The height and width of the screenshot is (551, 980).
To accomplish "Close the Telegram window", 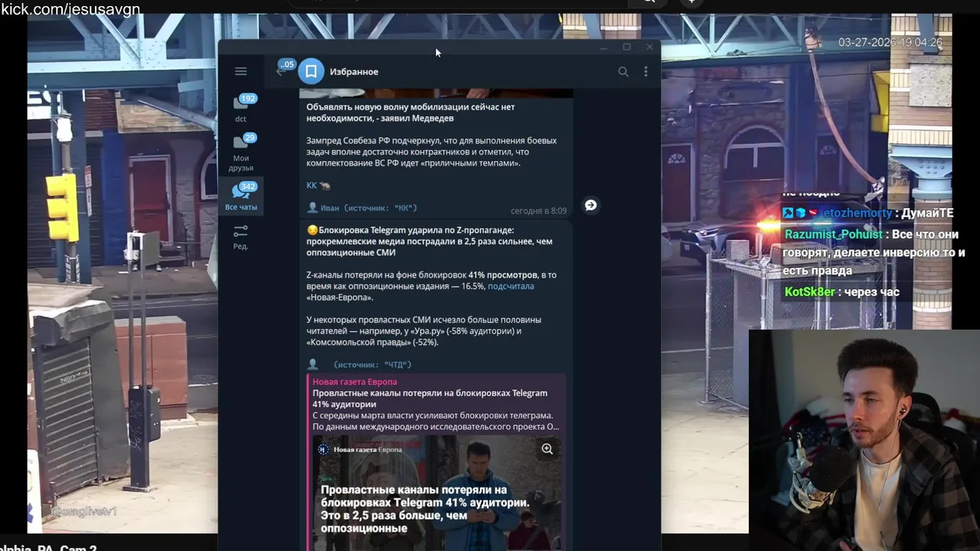I will [x=649, y=47].
